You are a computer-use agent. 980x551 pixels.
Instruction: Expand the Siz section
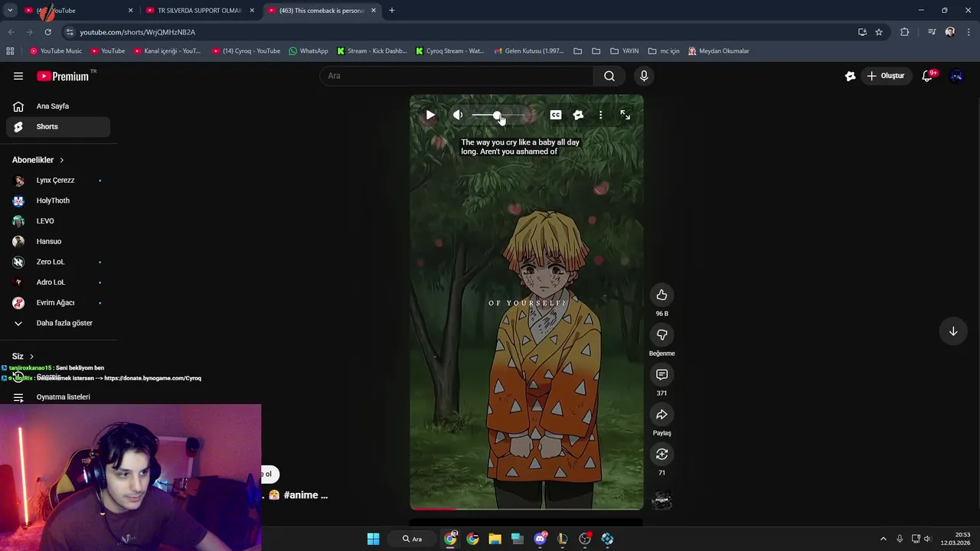23,356
